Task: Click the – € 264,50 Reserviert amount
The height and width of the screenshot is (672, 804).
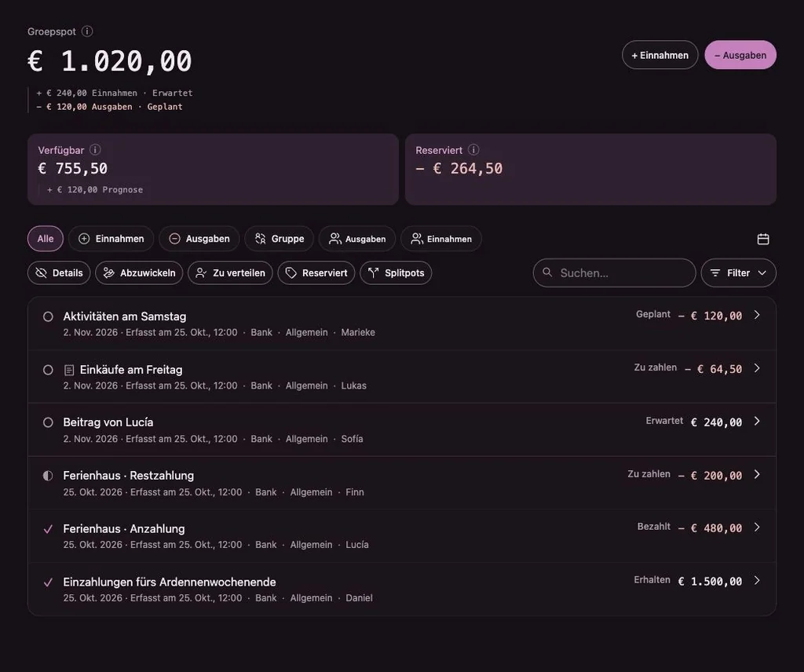Action: pos(459,169)
